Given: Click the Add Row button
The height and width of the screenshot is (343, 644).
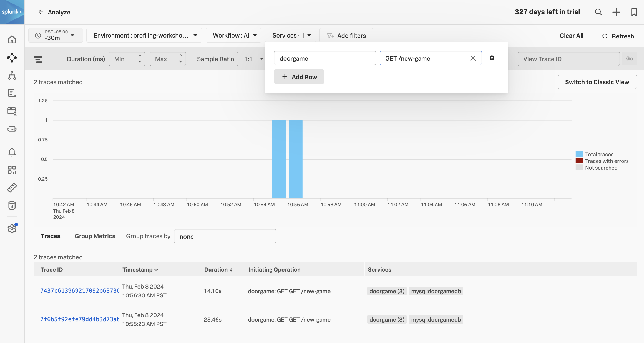Looking at the screenshot, I should 299,77.
